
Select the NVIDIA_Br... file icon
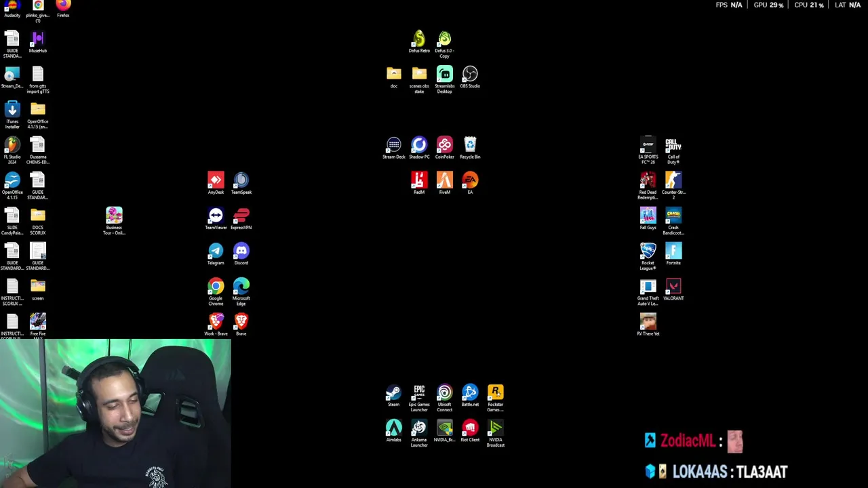click(445, 430)
